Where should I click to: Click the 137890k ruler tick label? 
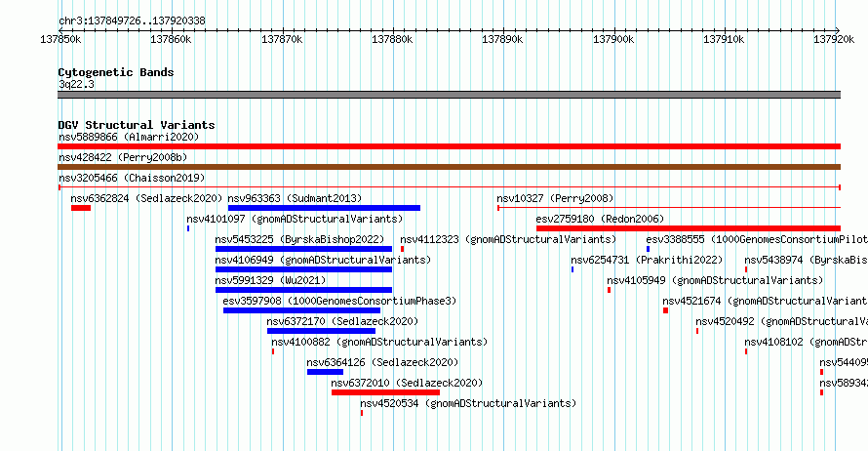coord(502,39)
